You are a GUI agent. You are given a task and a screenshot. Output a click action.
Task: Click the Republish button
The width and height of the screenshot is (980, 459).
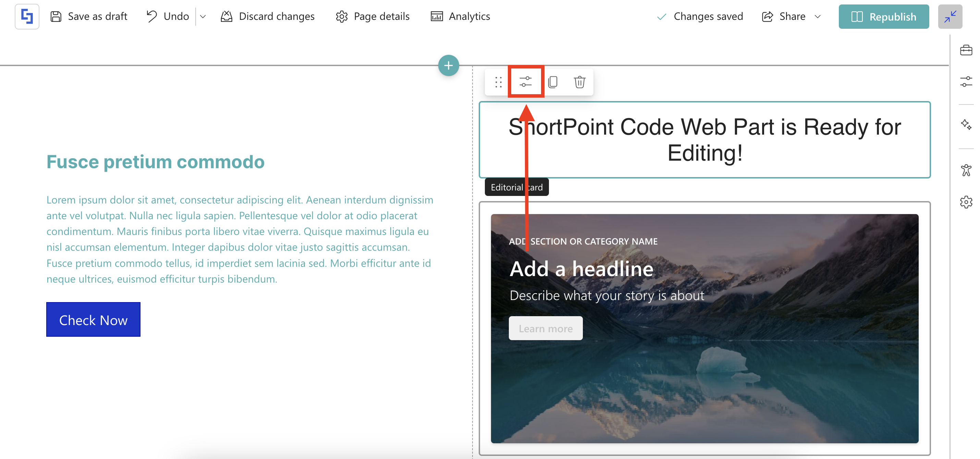883,16
